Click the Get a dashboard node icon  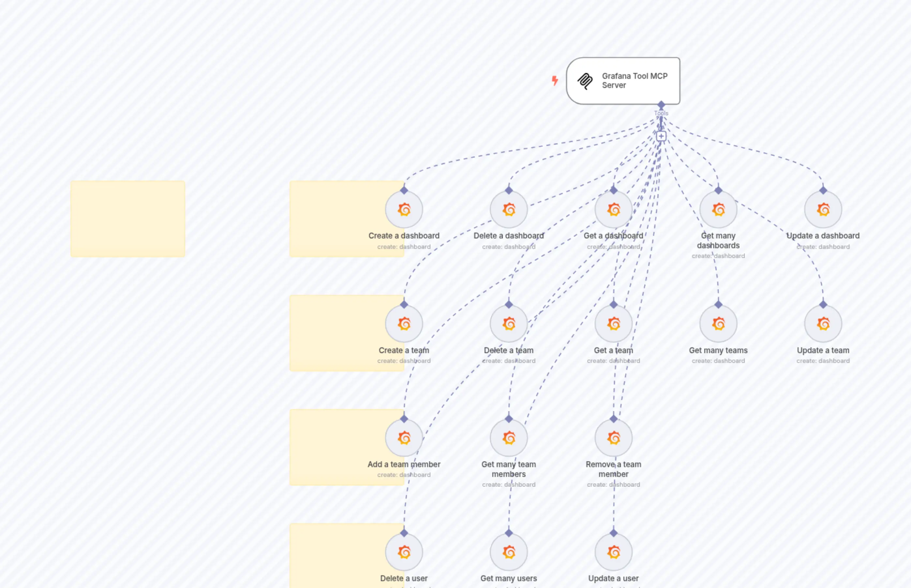(613, 208)
